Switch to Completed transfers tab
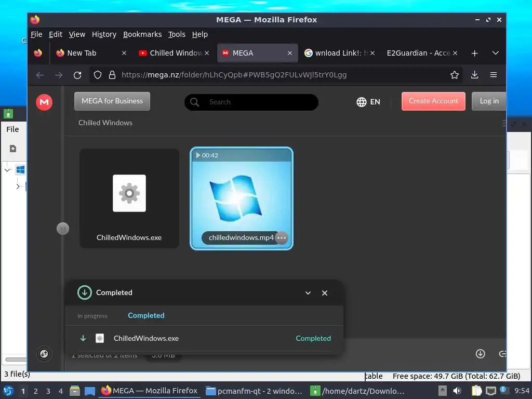The image size is (532, 399). pyautogui.click(x=146, y=315)
